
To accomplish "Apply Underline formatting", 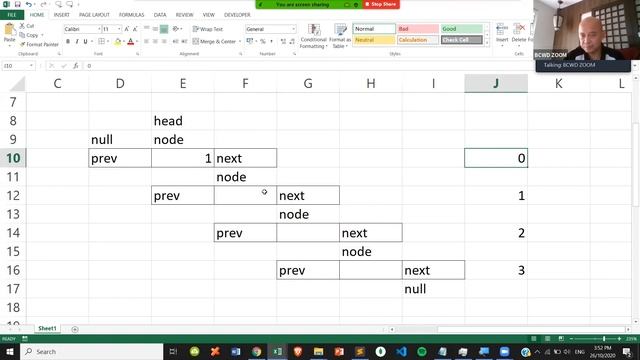I will (x=85, y=41).
